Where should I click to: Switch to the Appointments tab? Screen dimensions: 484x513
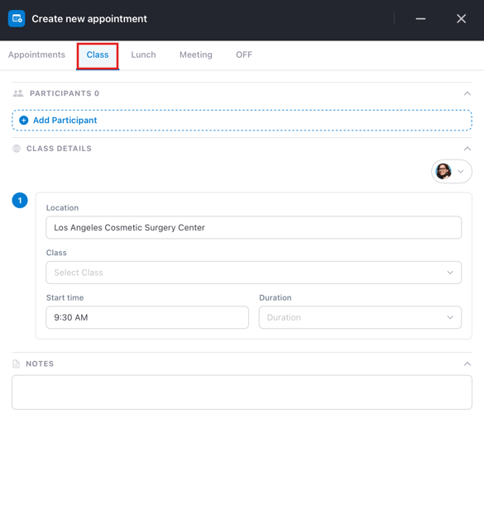(x=37, y=55)
